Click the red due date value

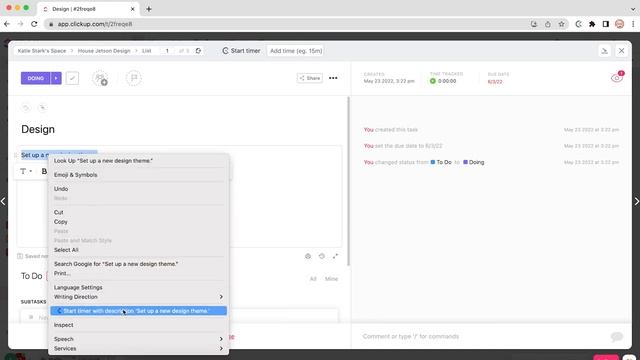tap(495, 82)
